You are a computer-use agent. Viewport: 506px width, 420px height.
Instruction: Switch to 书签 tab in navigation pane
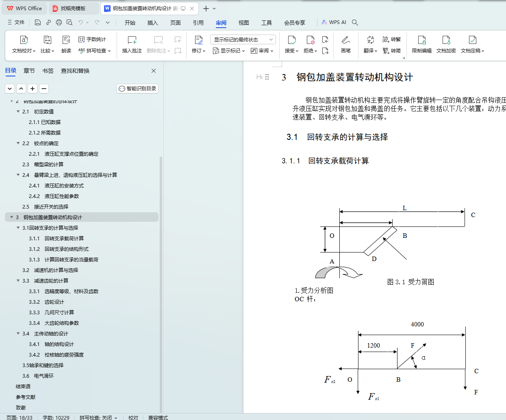48,71
